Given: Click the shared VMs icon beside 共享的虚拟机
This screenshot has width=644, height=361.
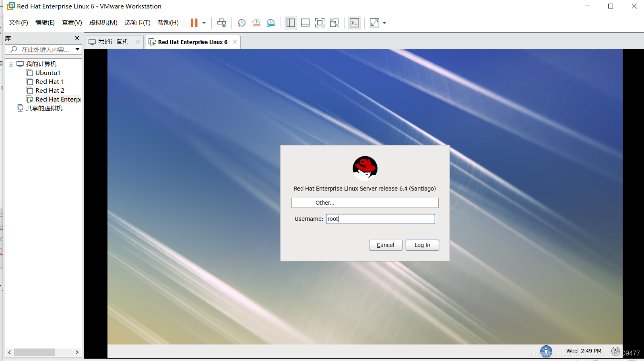Looking at the screenshot, I should 20,108.
